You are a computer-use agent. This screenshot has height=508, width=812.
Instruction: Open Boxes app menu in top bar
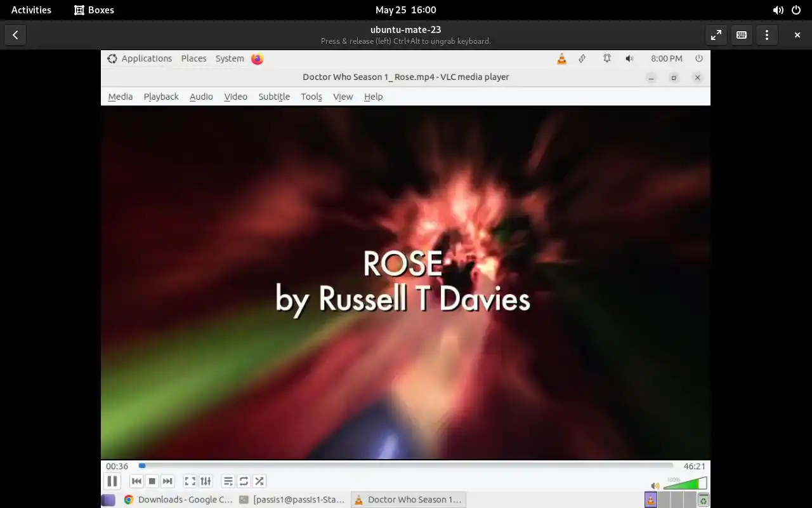pyautogui.click(x=94, y=10)
